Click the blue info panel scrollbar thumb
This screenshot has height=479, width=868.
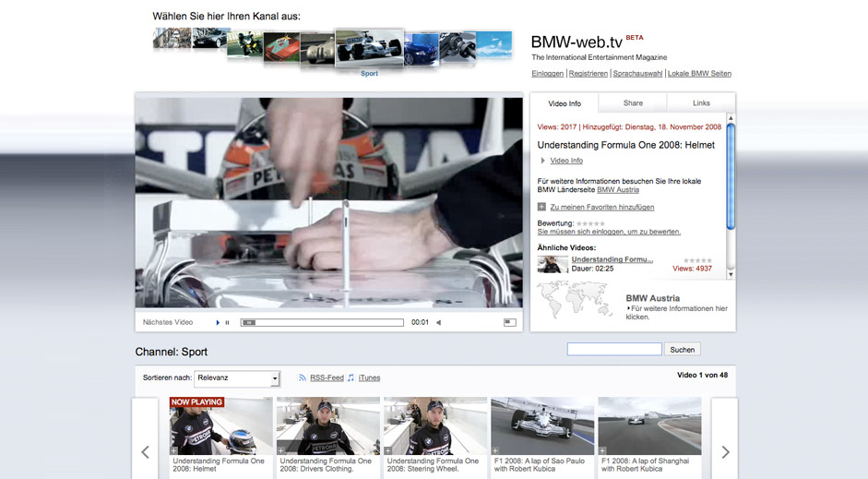pos(731,176)
